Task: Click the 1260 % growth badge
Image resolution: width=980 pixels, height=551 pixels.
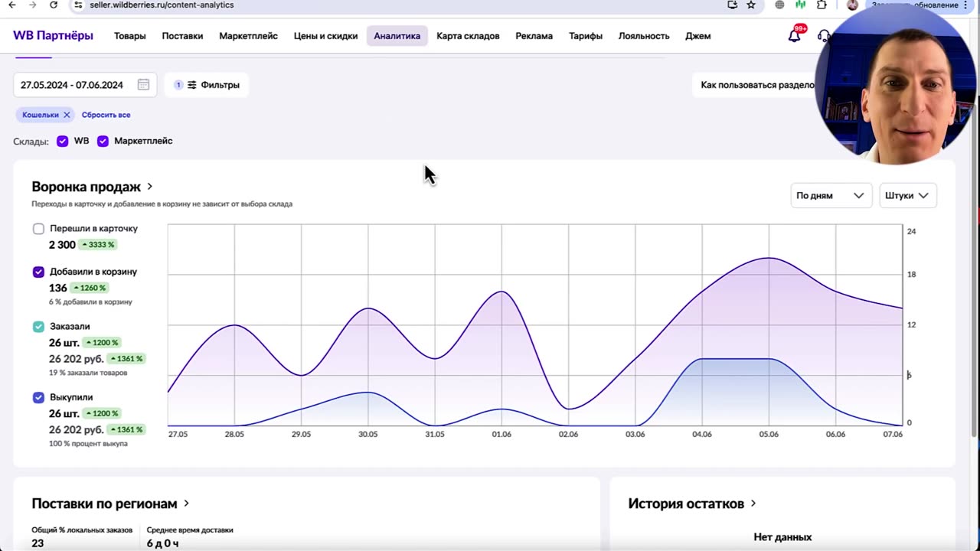Action: [x=90, y=288]
